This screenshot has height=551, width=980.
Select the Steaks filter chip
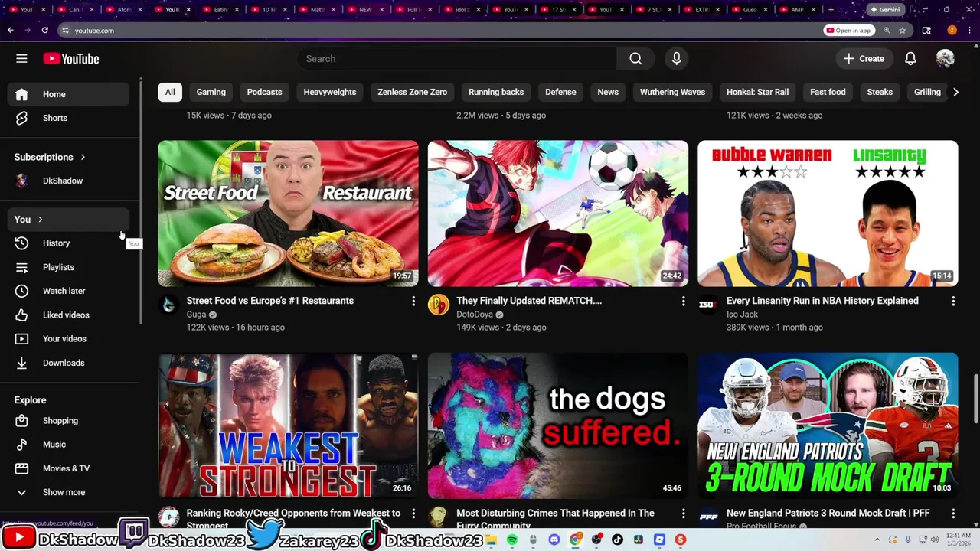pyautogui.click(x=880, y=92)
